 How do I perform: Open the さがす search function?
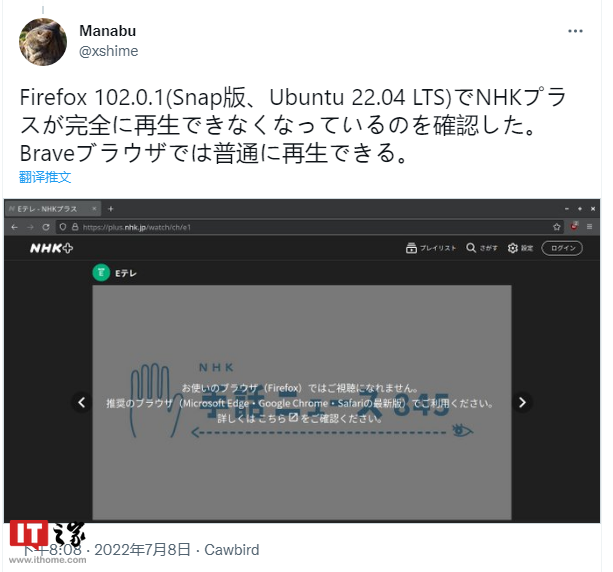(482, 248)
